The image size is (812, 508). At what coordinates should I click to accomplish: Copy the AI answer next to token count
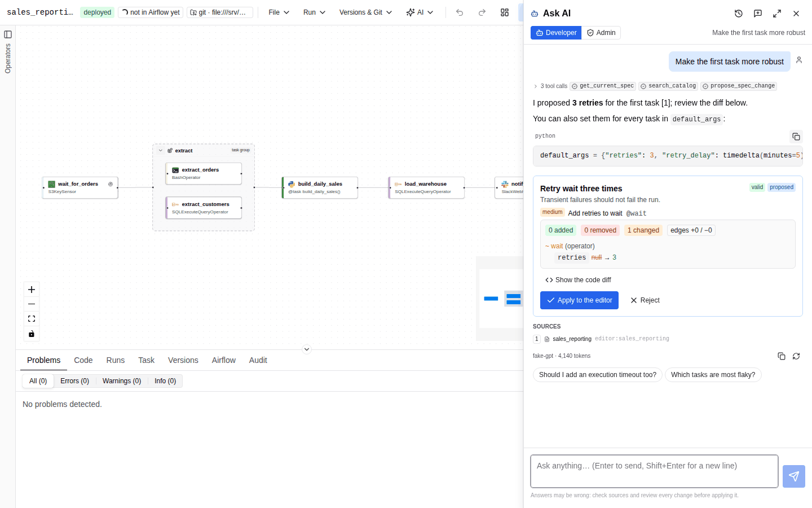click(x=782, y=356)
